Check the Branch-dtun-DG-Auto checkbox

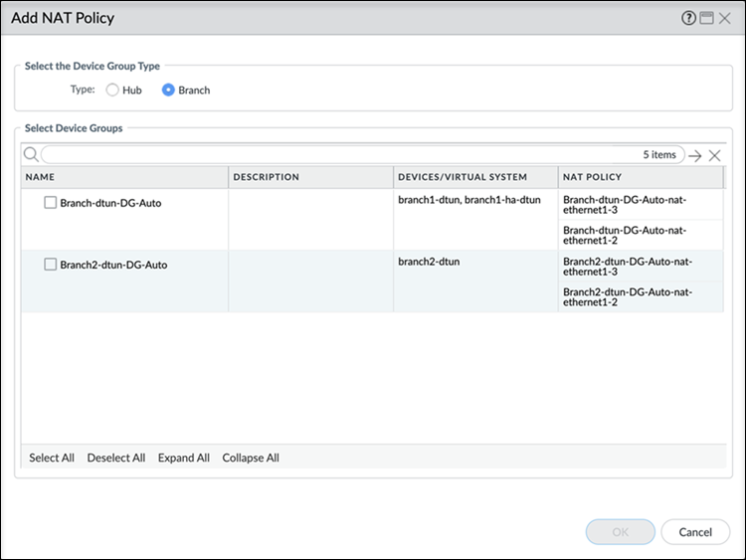pos(51,203)
